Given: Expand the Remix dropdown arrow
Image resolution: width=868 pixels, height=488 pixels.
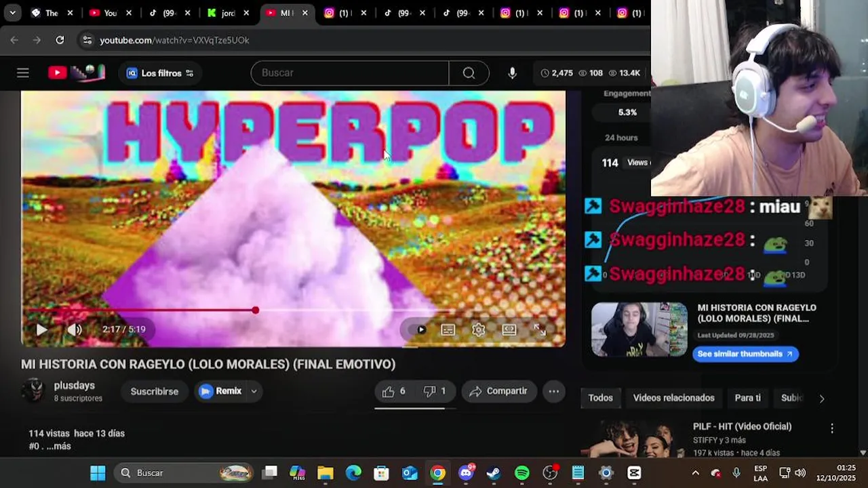Looking at the screenshot, I should pyautogui.click(x=254, y=391).
